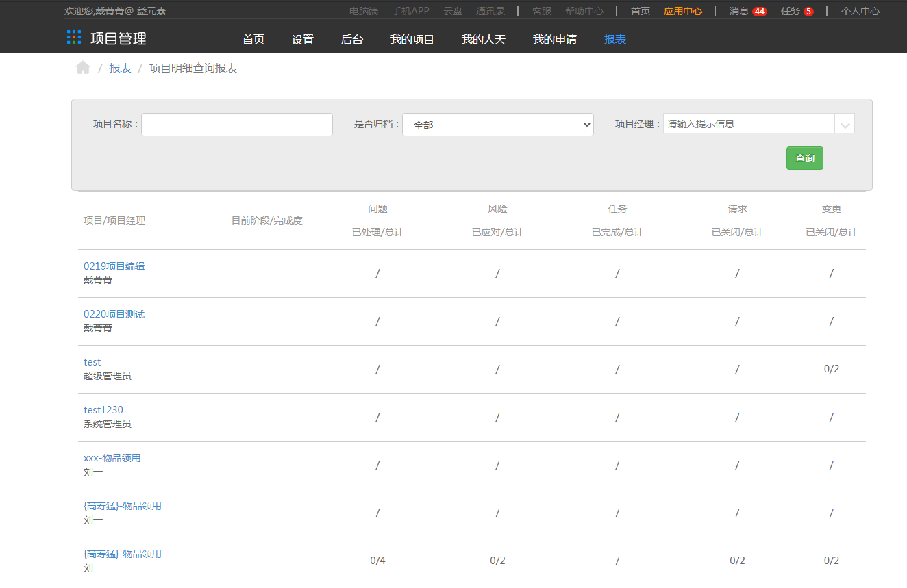
Task: Open 通讯录 from top bar
Action: coord(490,11)
